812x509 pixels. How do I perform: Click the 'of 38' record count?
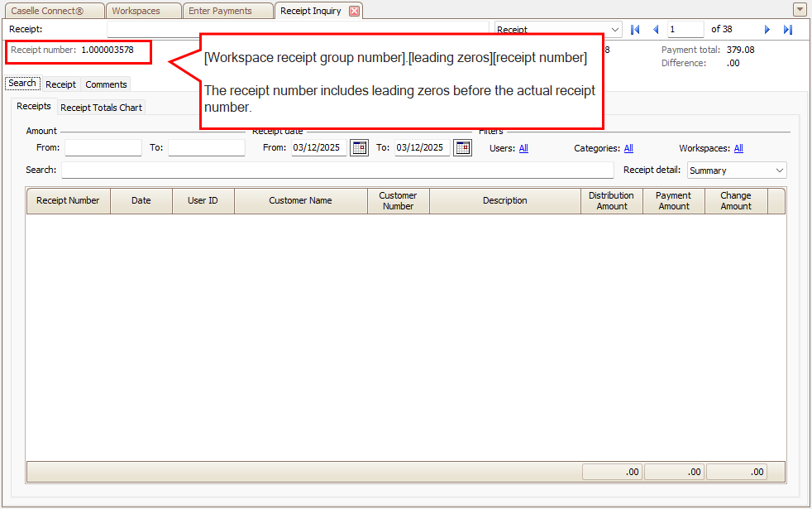(721, 29)
